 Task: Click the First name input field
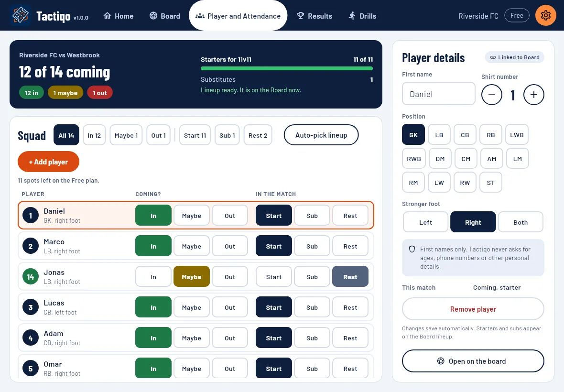coord(438,94)
